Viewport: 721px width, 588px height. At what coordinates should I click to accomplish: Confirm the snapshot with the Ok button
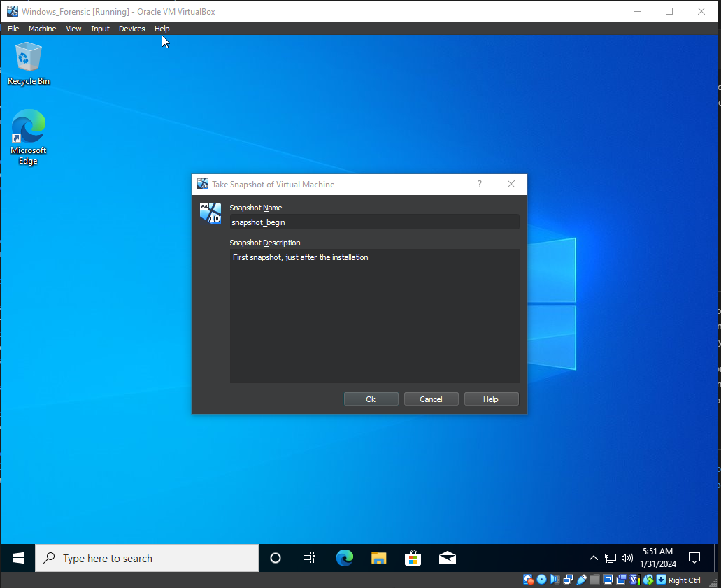click(x=371, y=399)
